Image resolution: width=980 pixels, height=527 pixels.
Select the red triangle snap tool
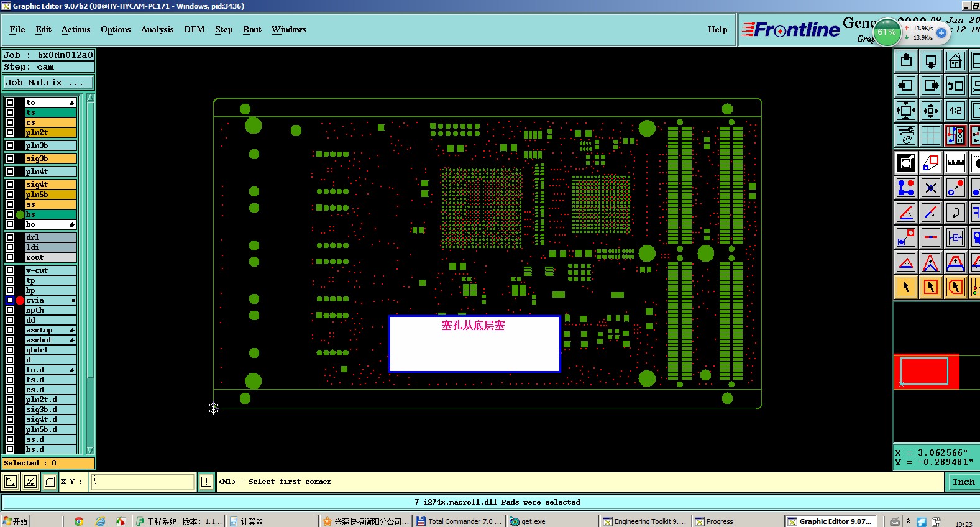906,262
